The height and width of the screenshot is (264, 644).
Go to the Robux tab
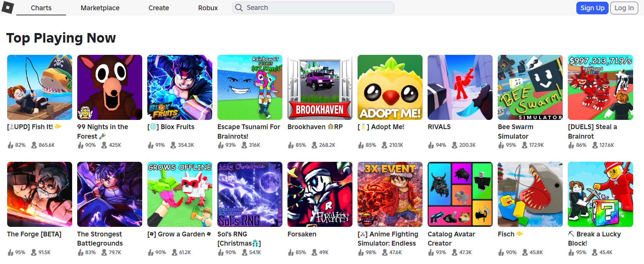[208, 8]
